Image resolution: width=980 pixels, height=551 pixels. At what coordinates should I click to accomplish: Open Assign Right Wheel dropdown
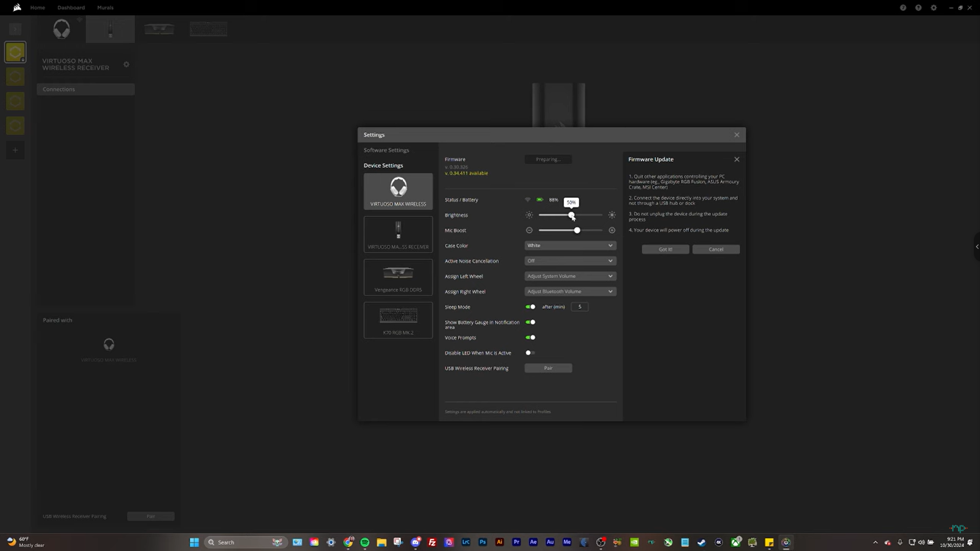[570, 292]
